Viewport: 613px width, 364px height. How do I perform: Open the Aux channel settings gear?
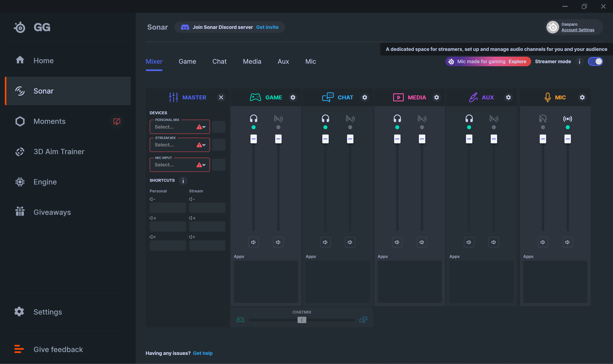[x=508, y=97]
